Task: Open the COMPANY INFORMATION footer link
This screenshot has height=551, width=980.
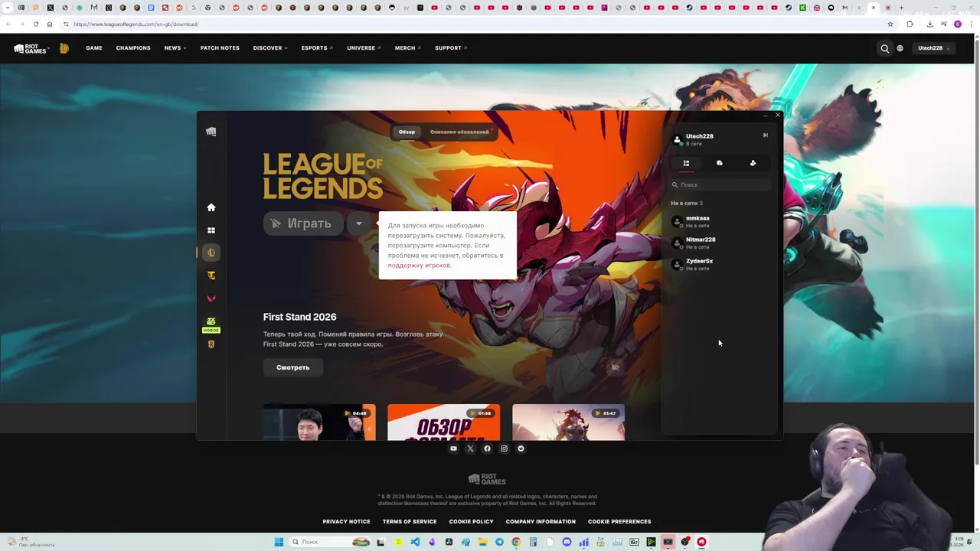Action: click(541, 522)
